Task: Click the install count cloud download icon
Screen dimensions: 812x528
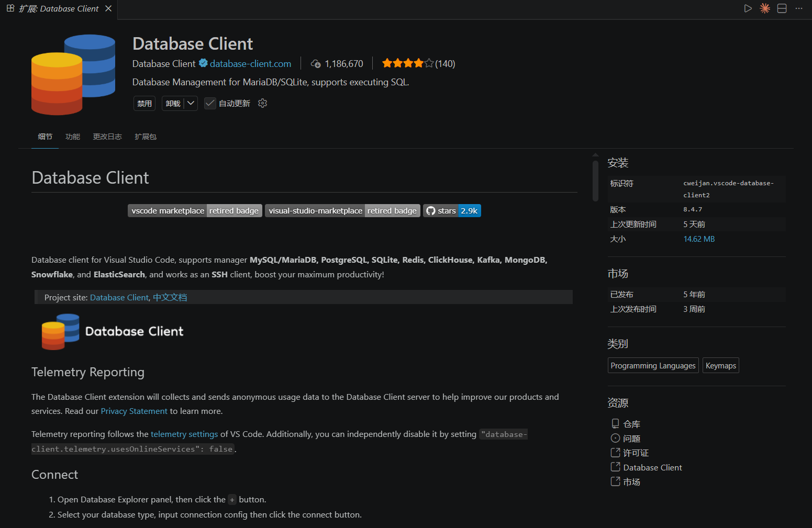Action: click(316, 64)
